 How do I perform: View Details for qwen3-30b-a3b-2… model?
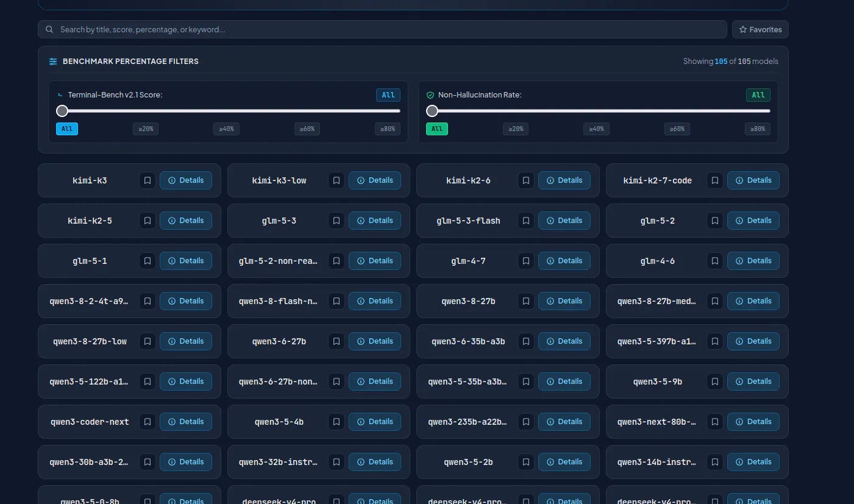[186, 462]
